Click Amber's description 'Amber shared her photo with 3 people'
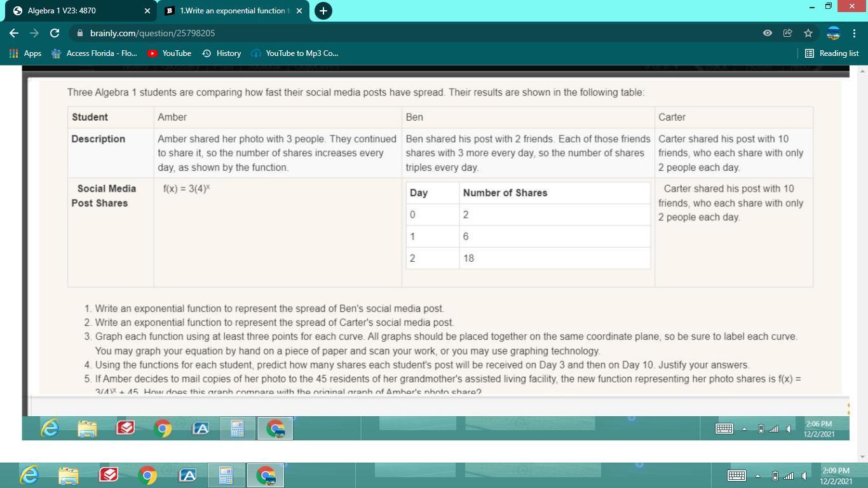Image resolution: width=868 pixels, height=488 pixels. (x=277, y=153)
